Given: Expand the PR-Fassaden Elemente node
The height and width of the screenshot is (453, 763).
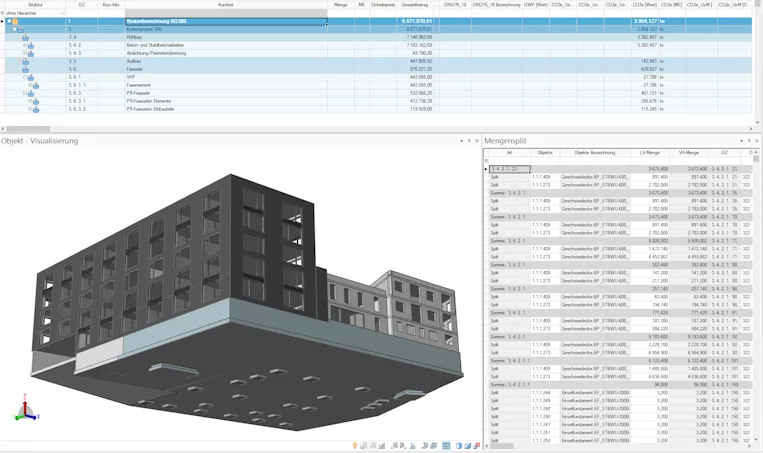Looking at the screenshot, I should tap(30, 101).
